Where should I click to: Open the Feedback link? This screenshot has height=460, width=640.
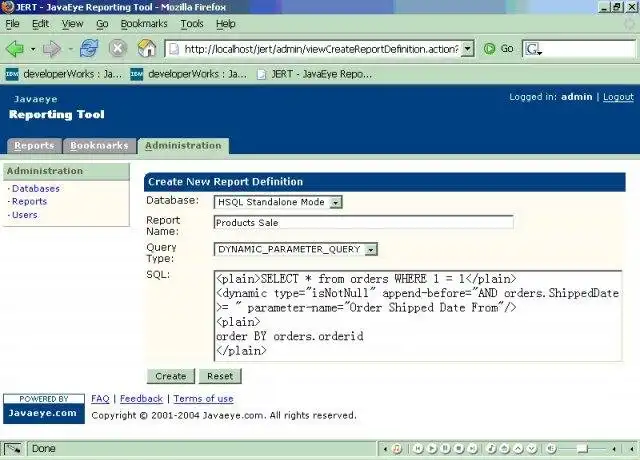[x=141, y=399]
